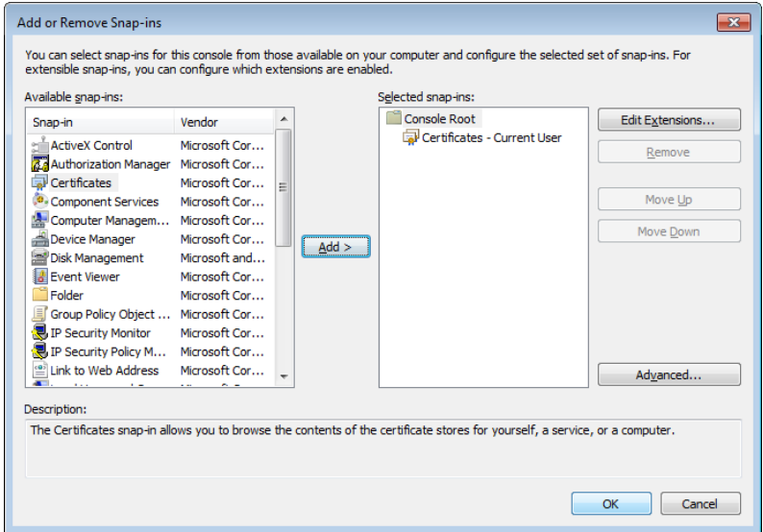Select Disk Management snap-in
Screen dimensions: 763x532
pos(97,258)
